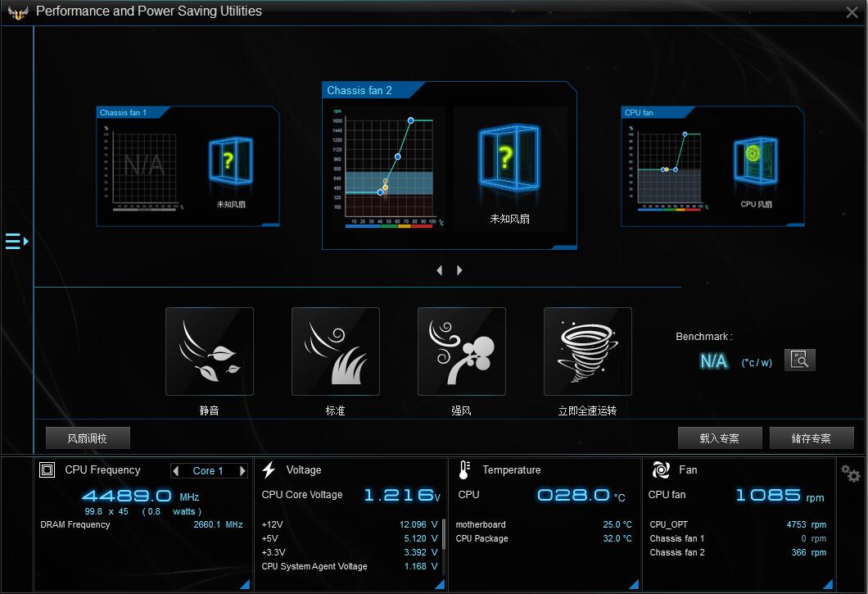Click the 风扇调校 fan tuning button

point(88,438)
